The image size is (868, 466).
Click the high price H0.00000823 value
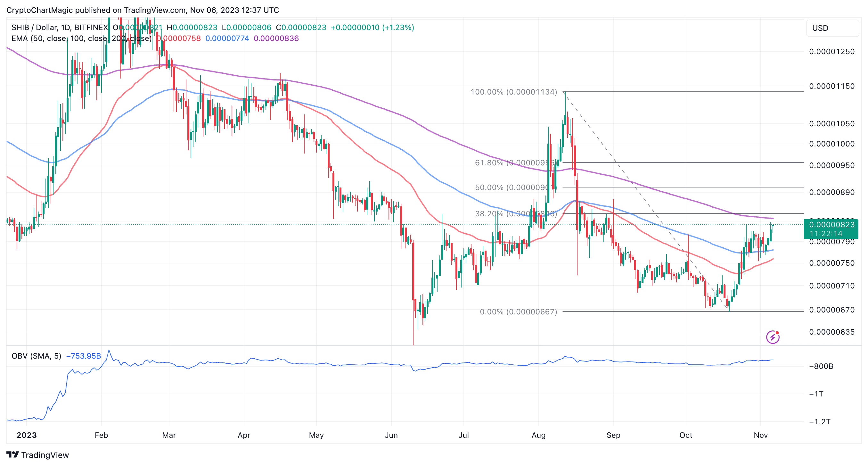pos(192,27)
